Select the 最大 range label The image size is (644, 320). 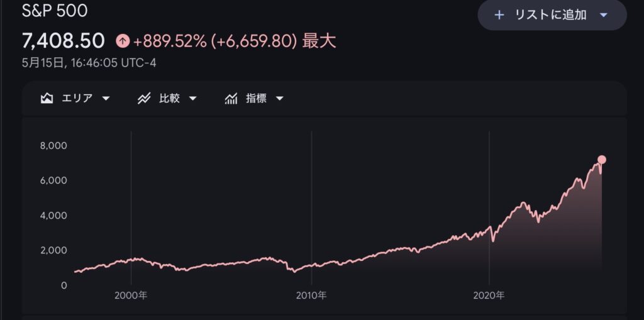tap(319, 41)
